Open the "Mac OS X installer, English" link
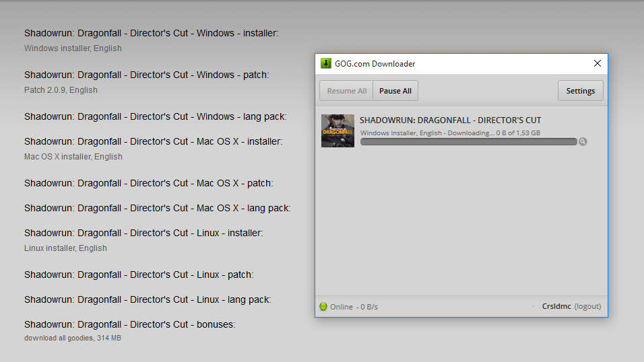 click(73, 157)
